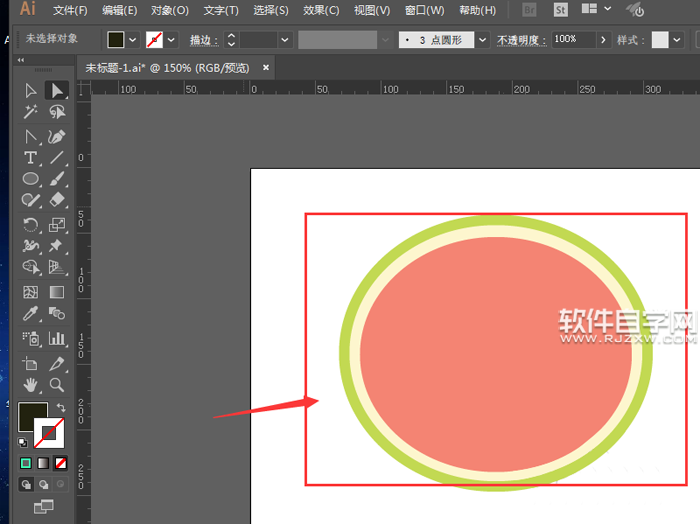
Task: Select the Eyedropper tool
Action: (31, 315)
